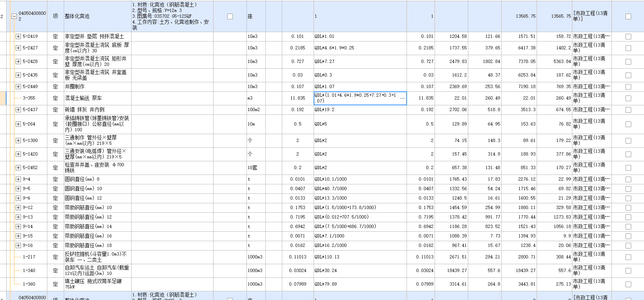This screenshot has height=300, width=644.
Task: Tick the checkbox for row 3-355
Action: [628, 98]
